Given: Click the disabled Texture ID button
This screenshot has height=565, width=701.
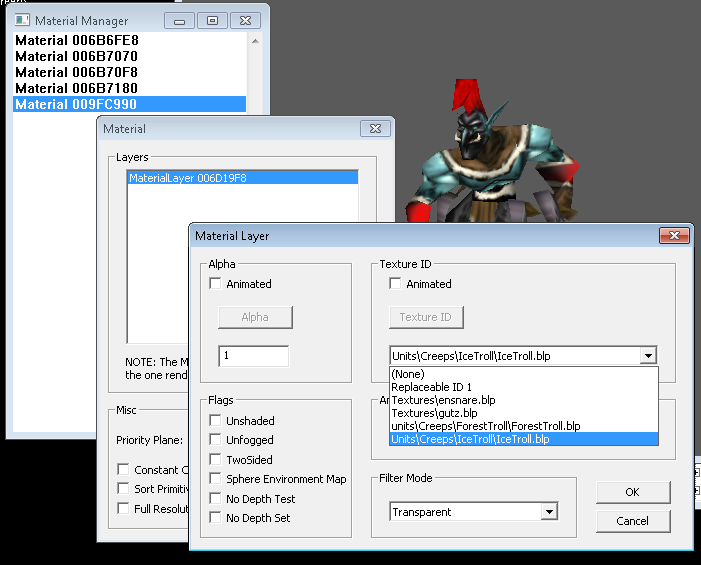Looking at the screenshot, I should coord(426,317).
